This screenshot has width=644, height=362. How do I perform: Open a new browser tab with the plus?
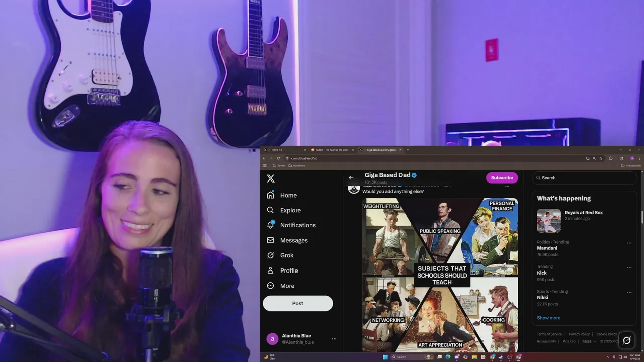tap(408, 150)
